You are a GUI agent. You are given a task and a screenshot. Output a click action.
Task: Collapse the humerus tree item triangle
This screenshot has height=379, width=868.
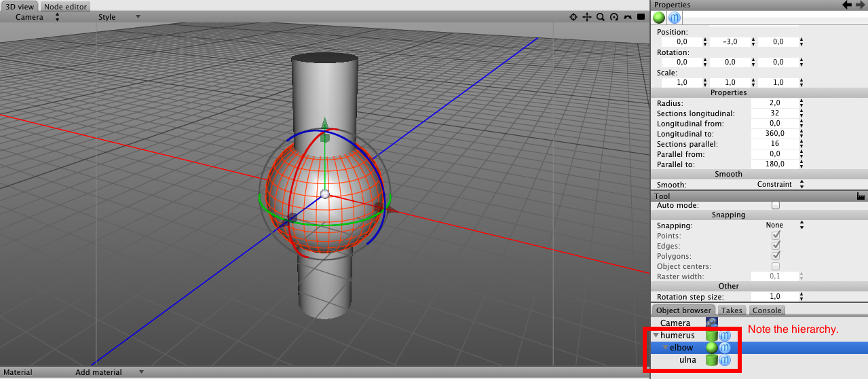click(656, 336)
